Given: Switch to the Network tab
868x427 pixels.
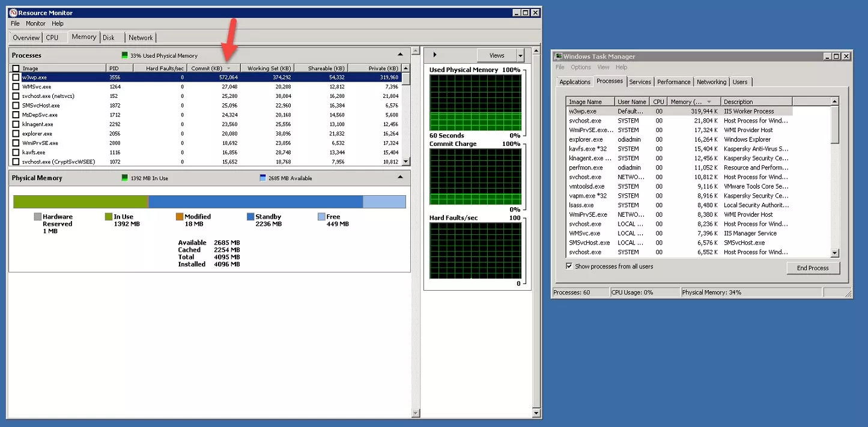Looking at the screenshot, I should point(141,37).
